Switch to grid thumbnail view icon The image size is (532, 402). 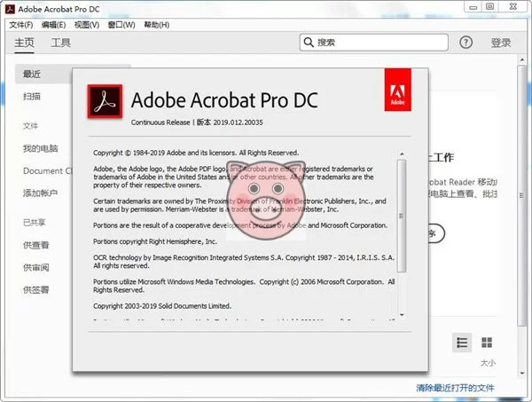pyautogui.click(x=487, y=343)
